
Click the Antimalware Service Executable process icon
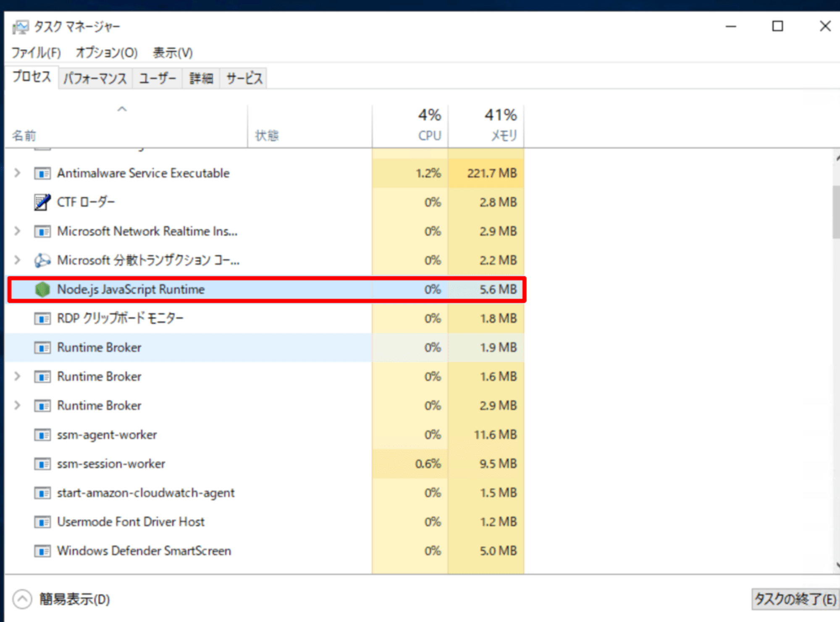(x=42, y=173)
